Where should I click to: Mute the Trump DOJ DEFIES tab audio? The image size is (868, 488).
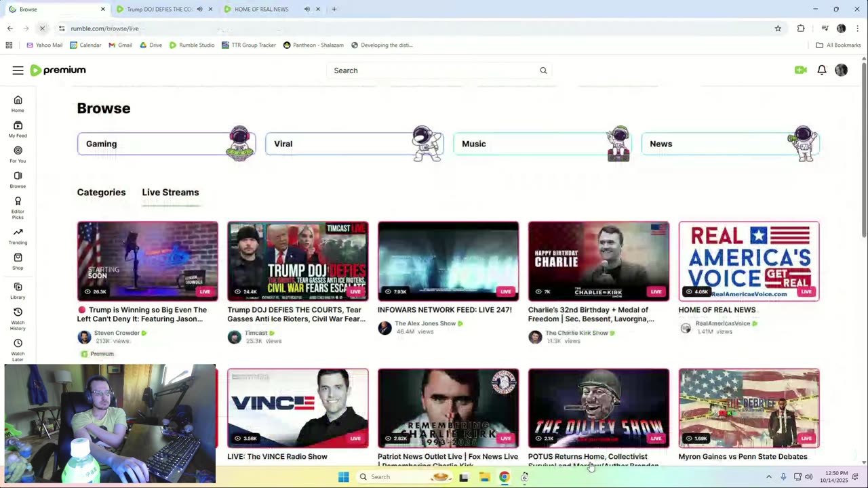tap(199, 9)
